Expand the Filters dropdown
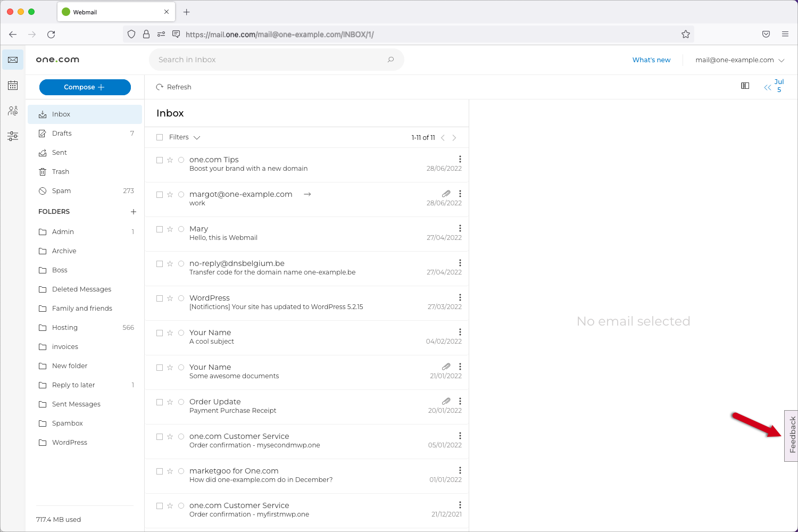 pyautogui.click(x=185, y=137)
